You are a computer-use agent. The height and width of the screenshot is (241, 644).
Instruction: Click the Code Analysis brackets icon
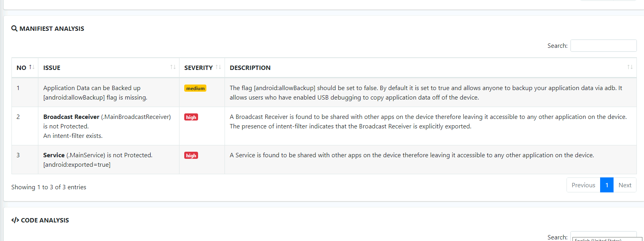[15, 220]
